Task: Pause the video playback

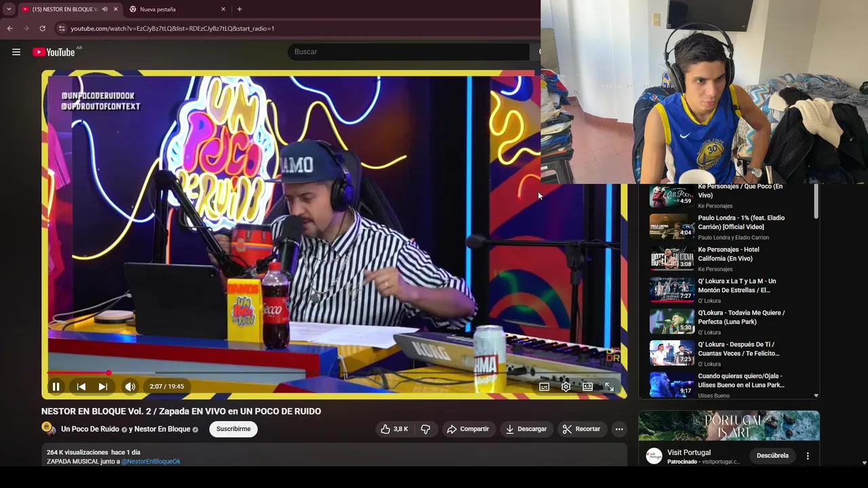Action: click(56, 386)
